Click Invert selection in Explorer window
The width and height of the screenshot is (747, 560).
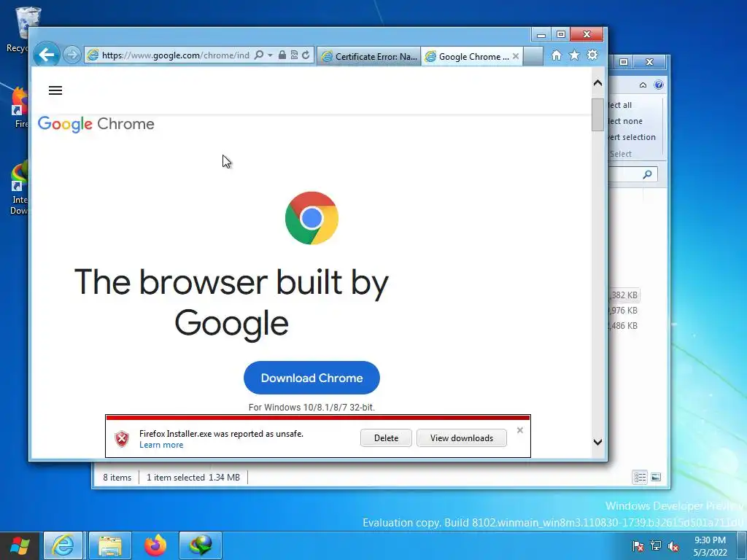pyautogui.click(x=632, y=137)
